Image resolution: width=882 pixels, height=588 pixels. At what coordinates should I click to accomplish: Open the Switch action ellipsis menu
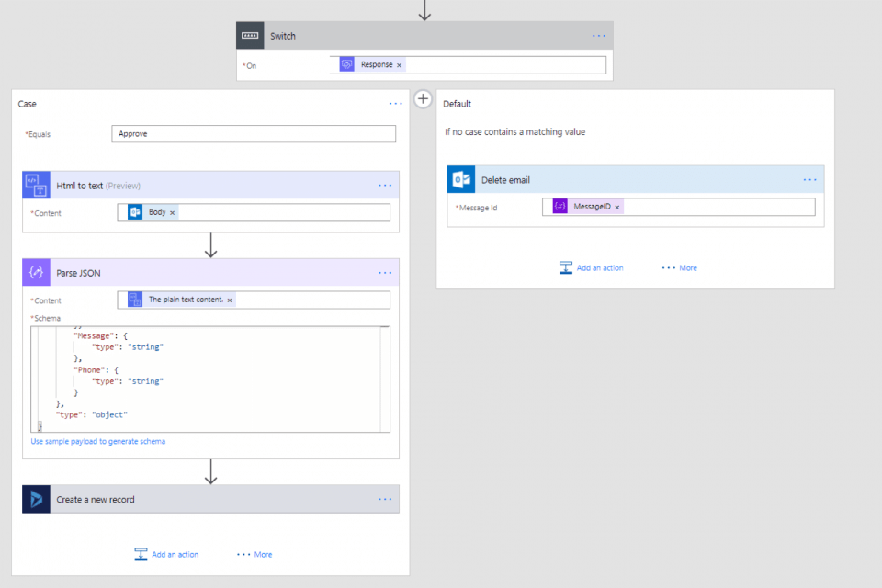point(599,36)
